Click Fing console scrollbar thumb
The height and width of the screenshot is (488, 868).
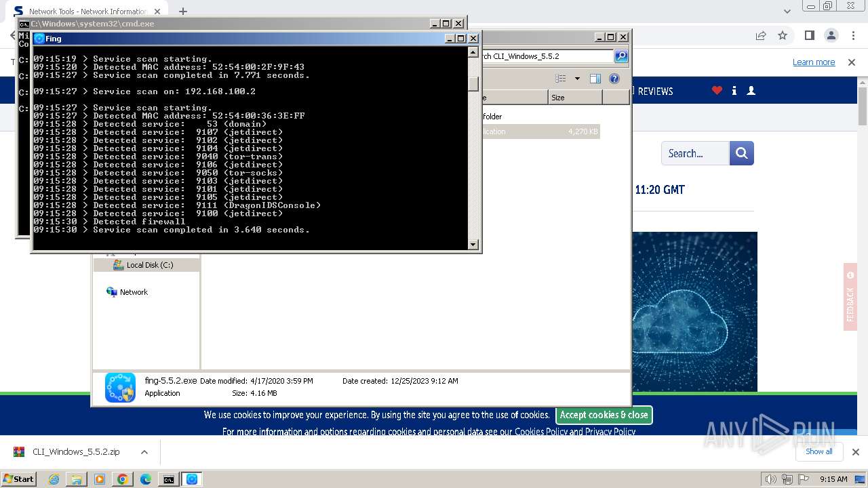click(x=473, y=84)
